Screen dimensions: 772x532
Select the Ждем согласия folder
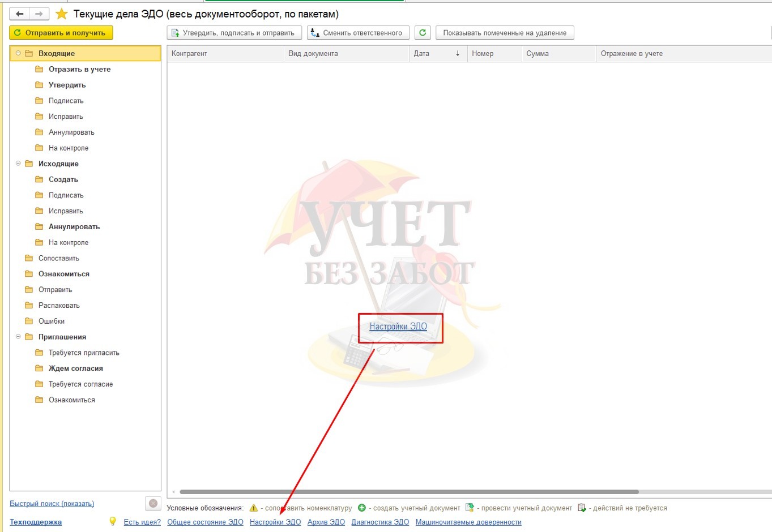click(75, 368)
